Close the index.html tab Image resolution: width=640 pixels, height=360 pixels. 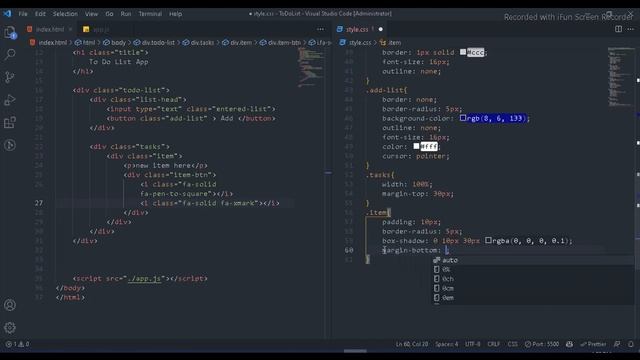click(x=70, y=29)
